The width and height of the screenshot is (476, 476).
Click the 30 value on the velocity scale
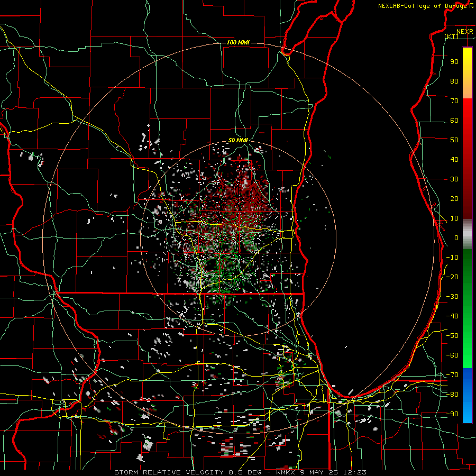(x=454, y=179)
